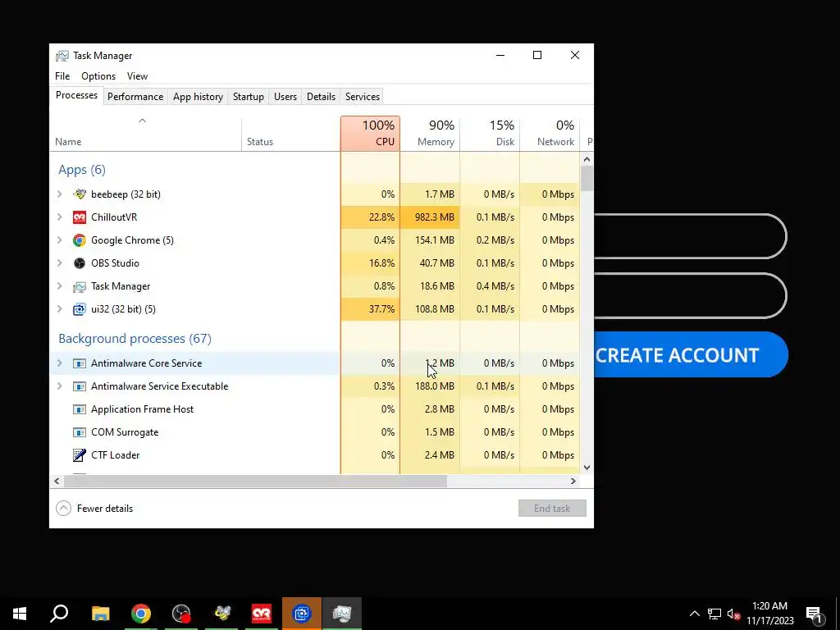Viewport: 840px width, 630px height.
Task: Switch to Chrome on the taskbar
Action: 141,614
